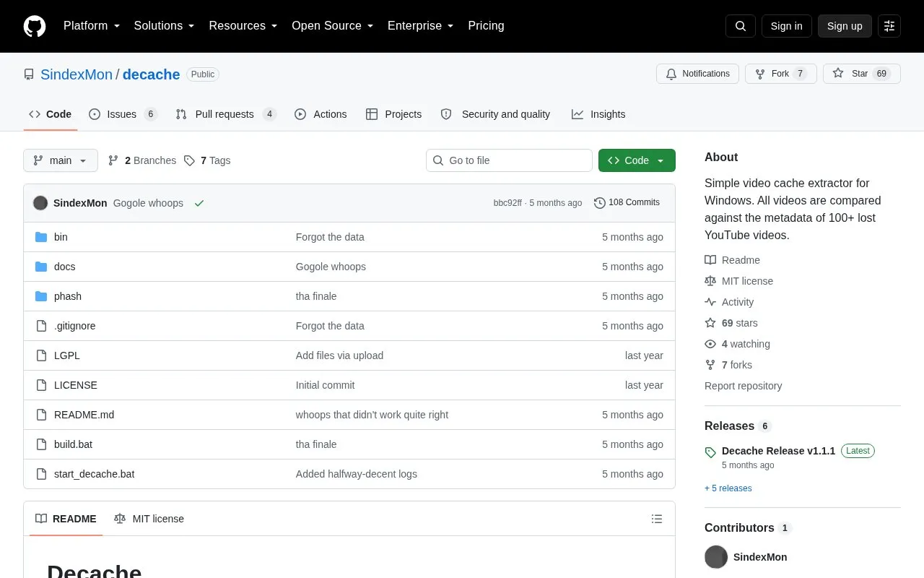Screen dimensions: 924x578
Task: Open the 108 Commits history
Action: click(627, 202)
